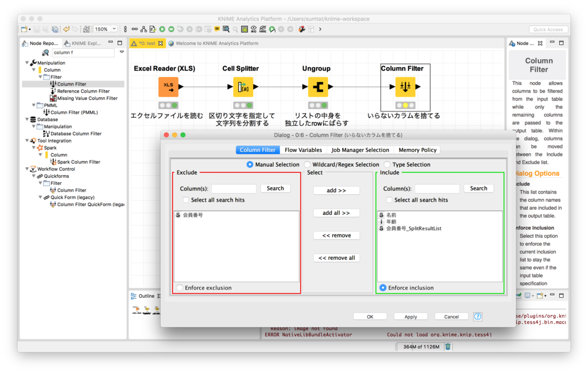Open the 150% zoom dropdown
This screenshot has width=588, height=373.
click(114, 29)
